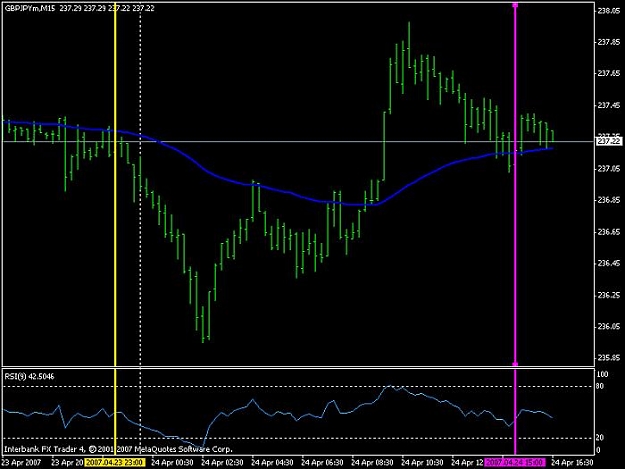The height and width of the screenshot is (469, 625).
Task: Click the white horizontal price line
Action: pyautogui.click(x=298, y=141)
